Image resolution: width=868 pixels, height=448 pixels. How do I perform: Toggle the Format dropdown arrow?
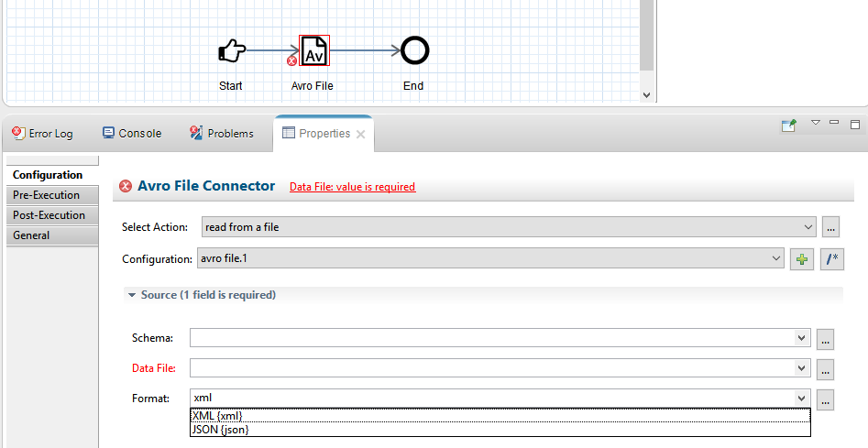tap(802, 398)
